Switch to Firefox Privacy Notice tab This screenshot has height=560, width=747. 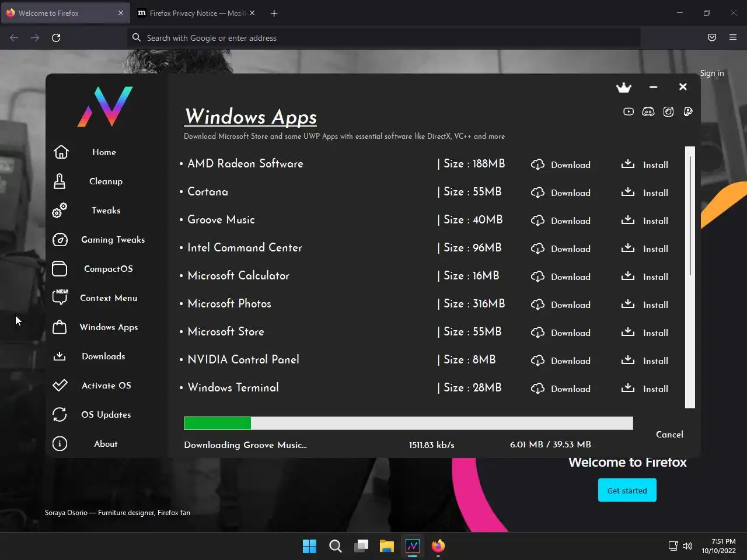tap(196, 13)
